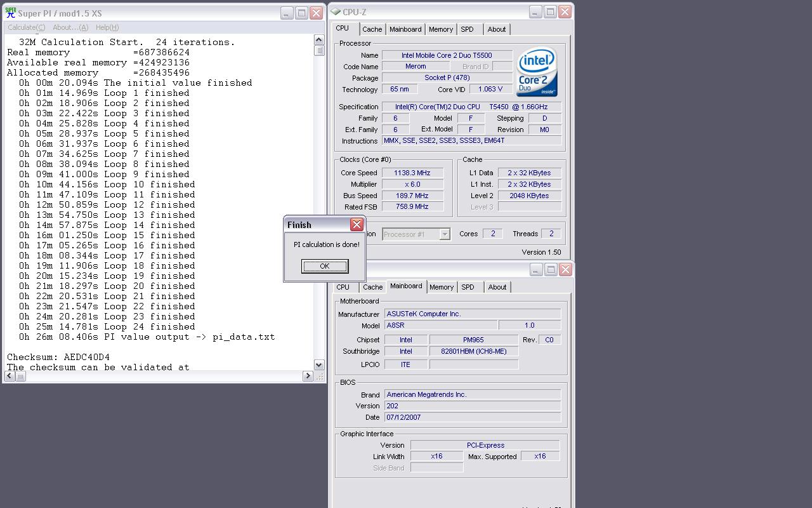Click the PI value output pi_data.txt line
The image size is (812, 508).
(147, 337)
